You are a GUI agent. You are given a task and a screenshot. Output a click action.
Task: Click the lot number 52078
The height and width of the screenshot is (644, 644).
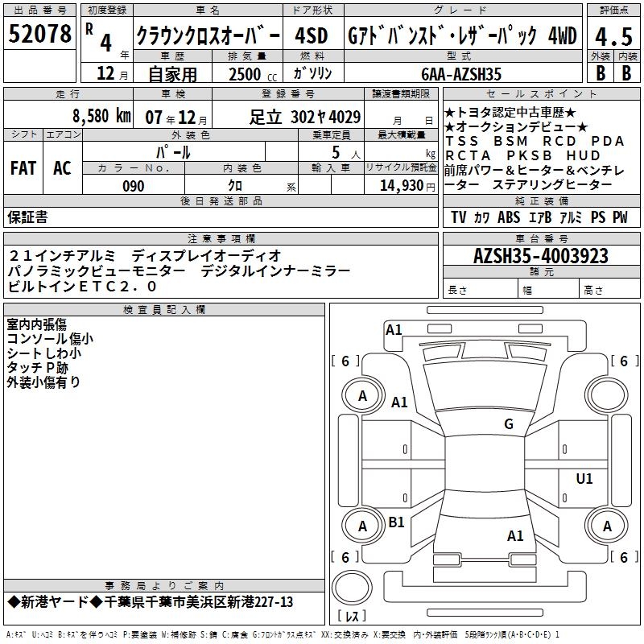(39, 34)
